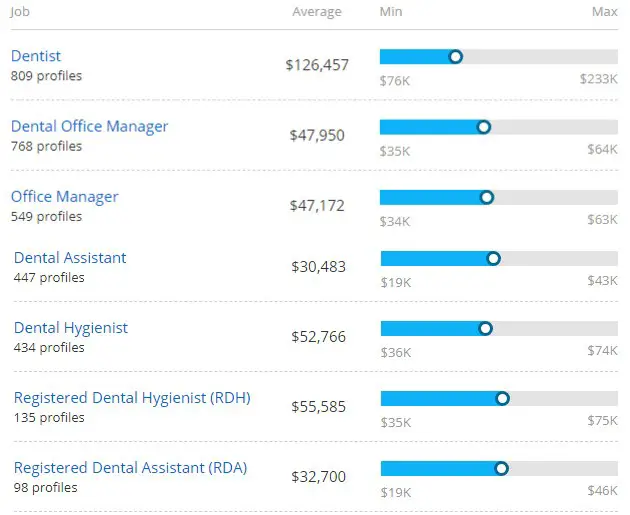This screenshot has height=515, width=630.
Task: Click the Dentist average salary $126,457
Action: pos(317,65)
